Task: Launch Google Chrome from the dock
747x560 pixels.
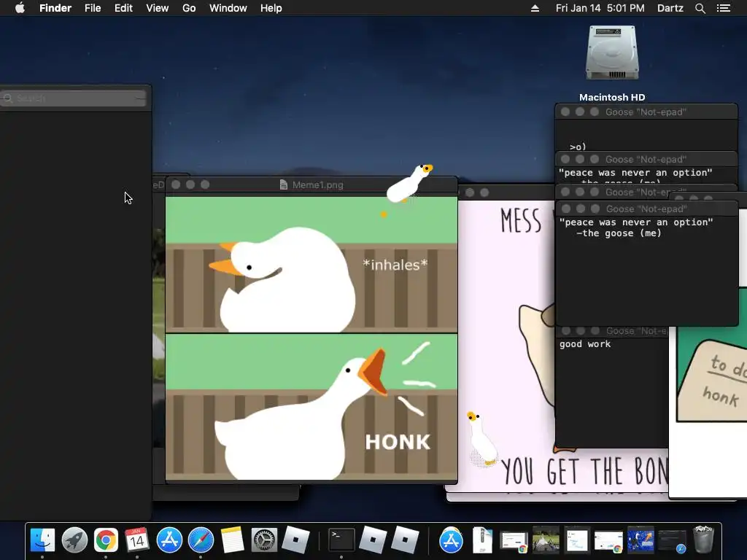Action: click(x=106, y=540)
